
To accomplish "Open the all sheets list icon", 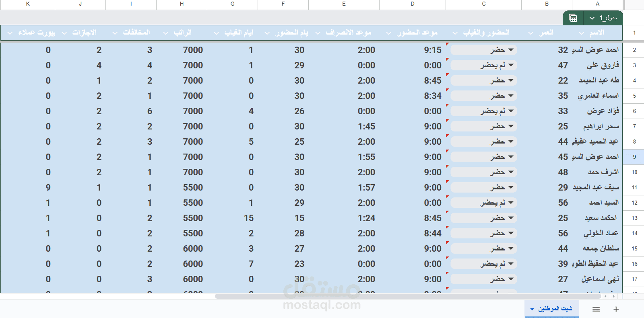I will (x=596, y=309).
